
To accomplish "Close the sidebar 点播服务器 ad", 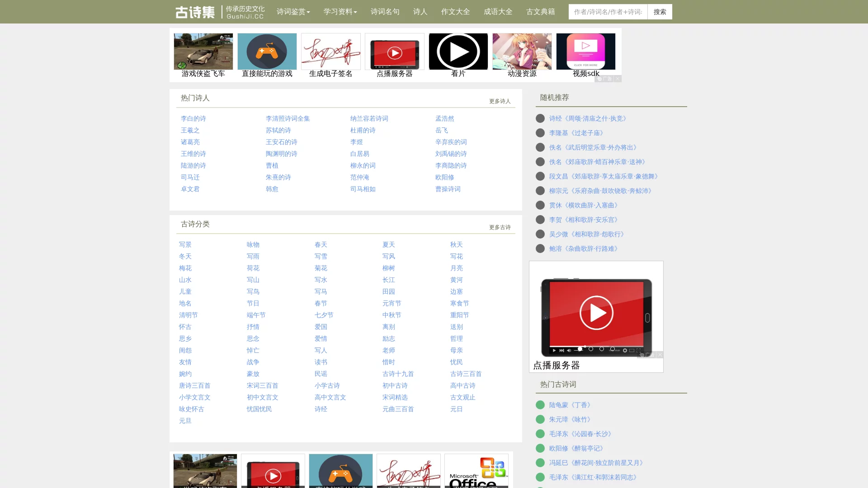I will tap(660, 355).
